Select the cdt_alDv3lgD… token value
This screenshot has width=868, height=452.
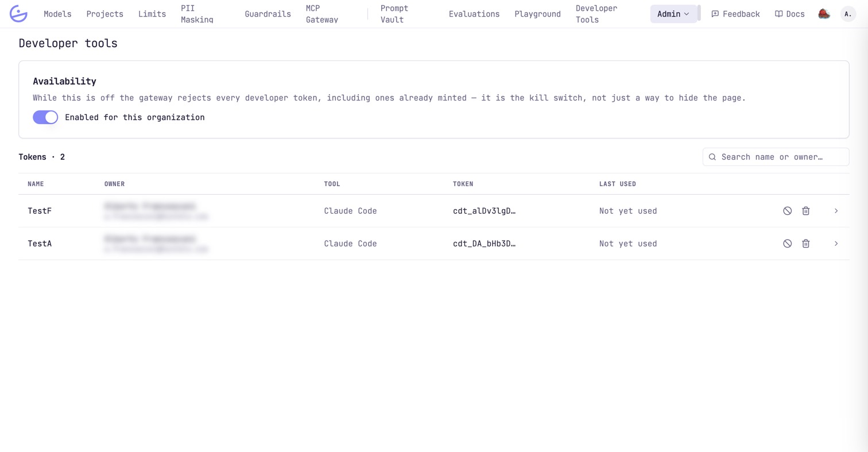pos(485,211)
